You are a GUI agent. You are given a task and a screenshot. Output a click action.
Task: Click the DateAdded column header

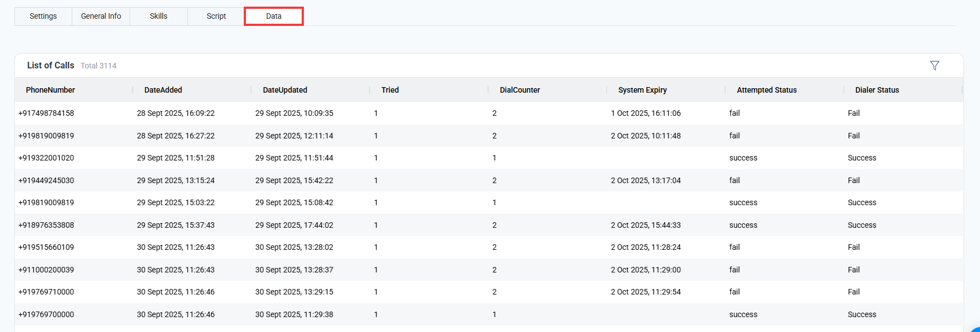[163, 90]
